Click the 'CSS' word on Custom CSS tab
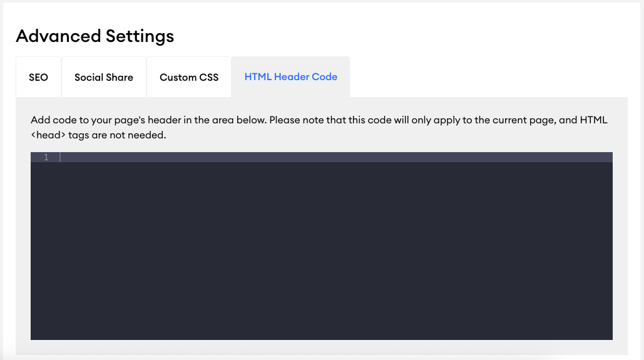The height and width of the screenshot is (360, 644). coord(209,77)
